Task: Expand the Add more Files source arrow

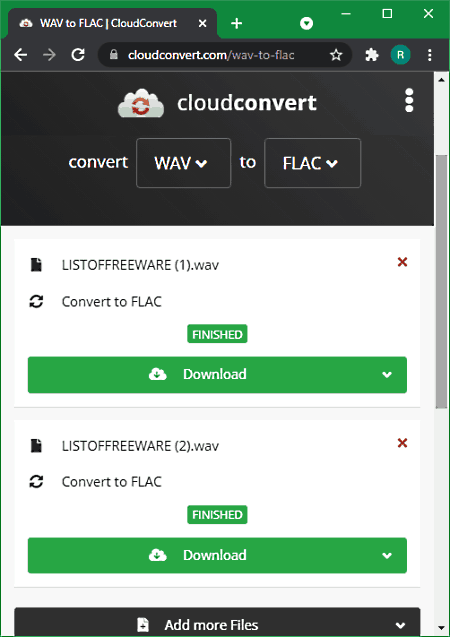Action: (x=400, y=625)
